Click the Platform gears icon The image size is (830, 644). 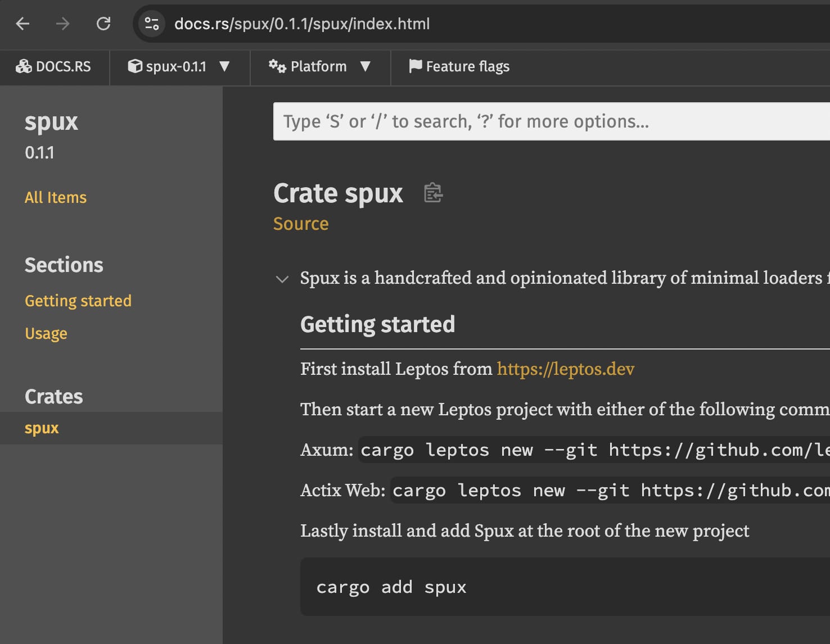(x=277, y=66)
